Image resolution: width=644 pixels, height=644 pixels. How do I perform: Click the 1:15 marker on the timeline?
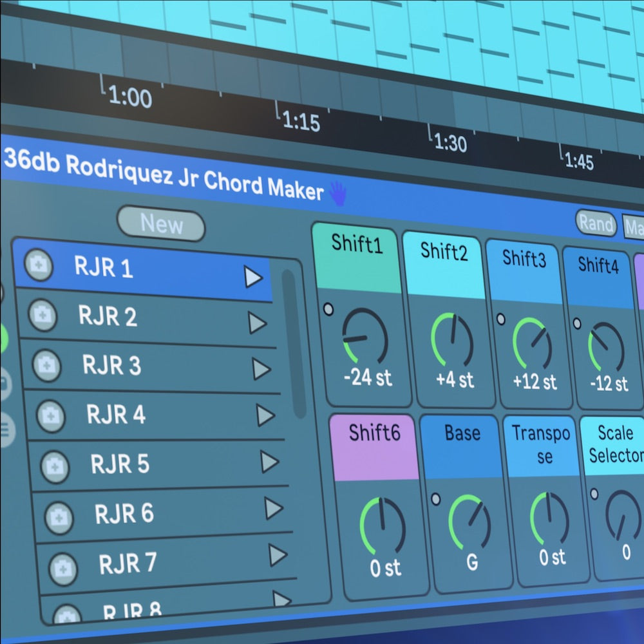coord(299,120)
